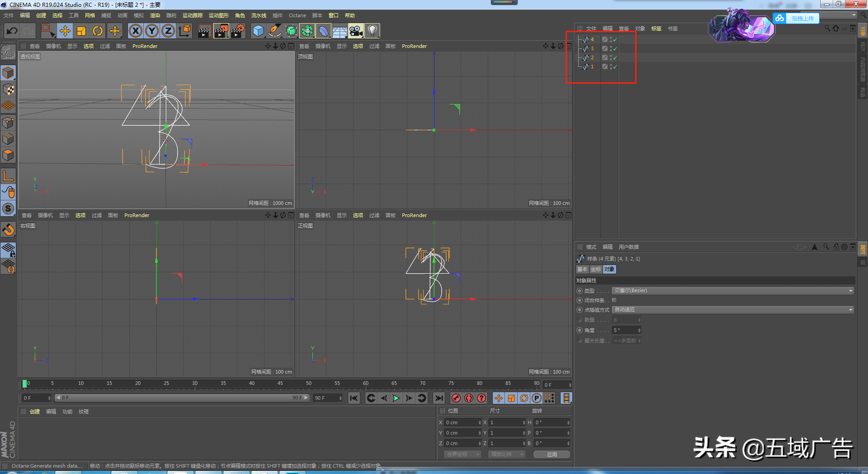Toggle the coordinate system icon
The height and width of the screenshot is (474, 868).
pyautogui.click(x=185, y=31)
